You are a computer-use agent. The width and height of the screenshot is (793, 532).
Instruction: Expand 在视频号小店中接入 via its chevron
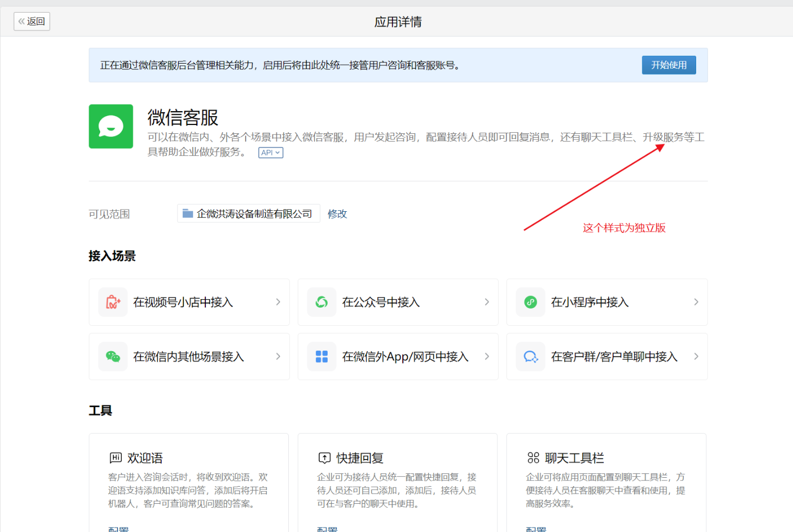point(278,302)
